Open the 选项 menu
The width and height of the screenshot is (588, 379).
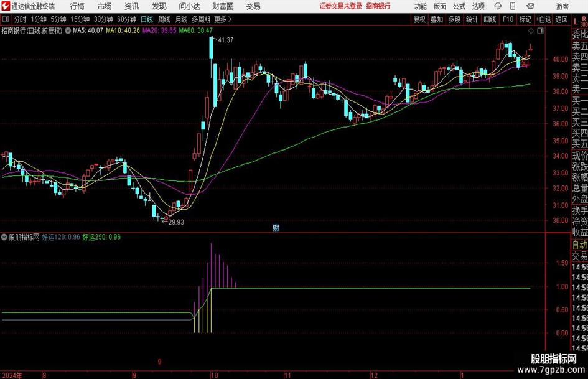pyautogui.click(x=478, y=6)
